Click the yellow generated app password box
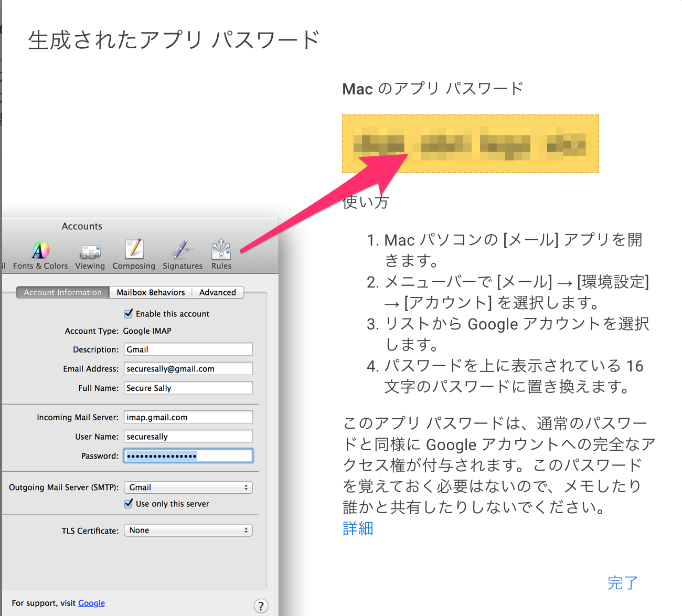The width and height of the screenshot is (682, 616). [471, 144]
